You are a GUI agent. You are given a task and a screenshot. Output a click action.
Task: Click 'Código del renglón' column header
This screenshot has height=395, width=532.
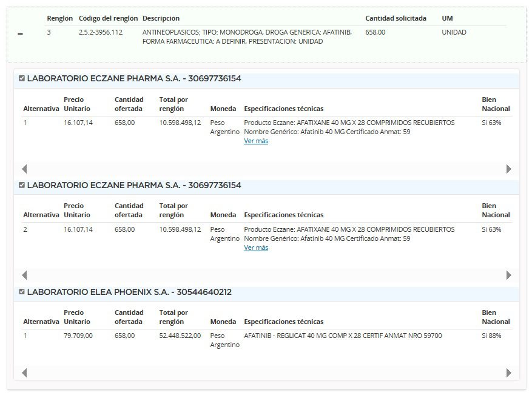(x=108, y=18)
